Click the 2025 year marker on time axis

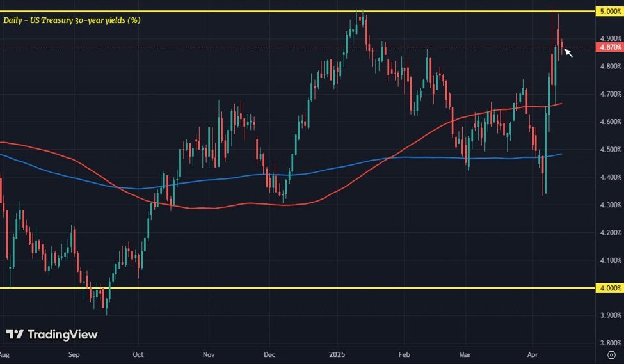337,353
